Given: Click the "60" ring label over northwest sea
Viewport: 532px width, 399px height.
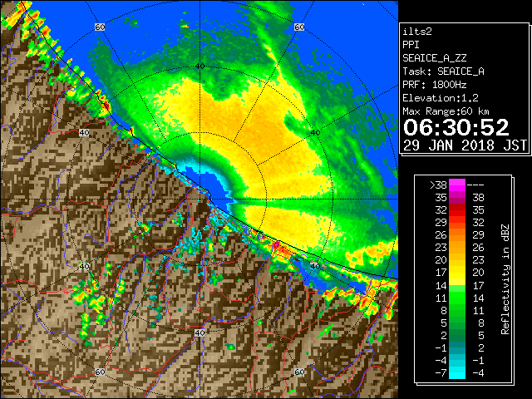Looking at the screenshot, I should (x=100, y=27).
